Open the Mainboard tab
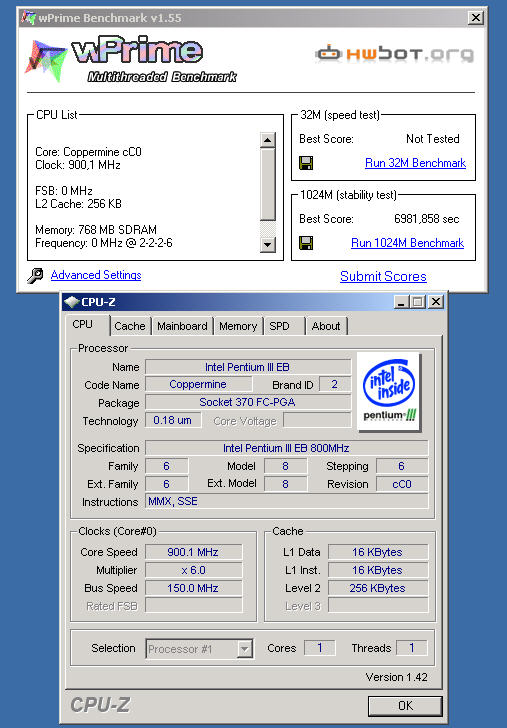The image size is (507, 728). [182, 326]
